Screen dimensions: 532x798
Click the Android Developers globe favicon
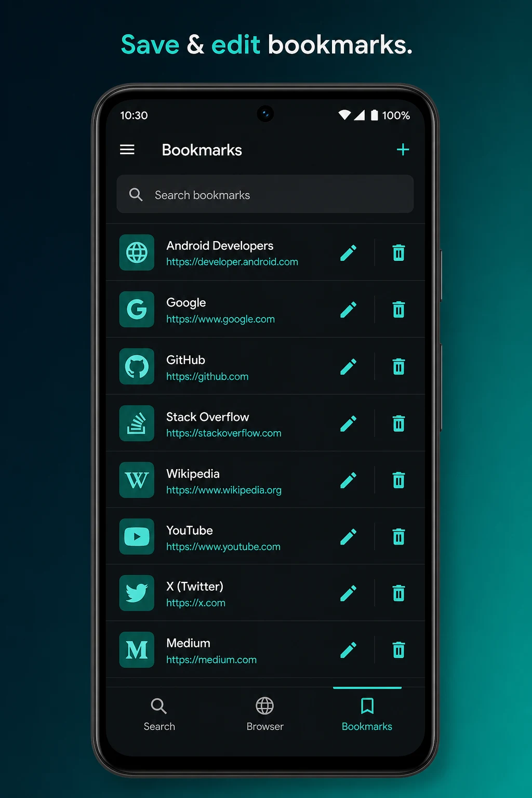click(137, 252)
